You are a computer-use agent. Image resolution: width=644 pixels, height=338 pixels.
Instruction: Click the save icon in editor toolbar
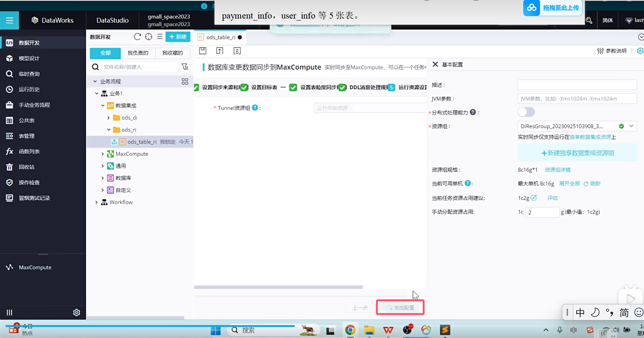[x=202, y=51]
